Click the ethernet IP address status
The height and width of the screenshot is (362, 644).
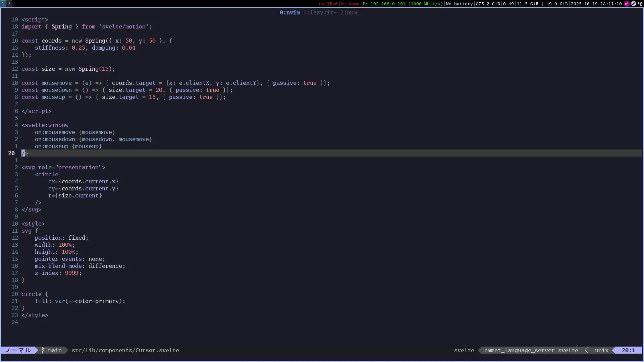(402, 4)
